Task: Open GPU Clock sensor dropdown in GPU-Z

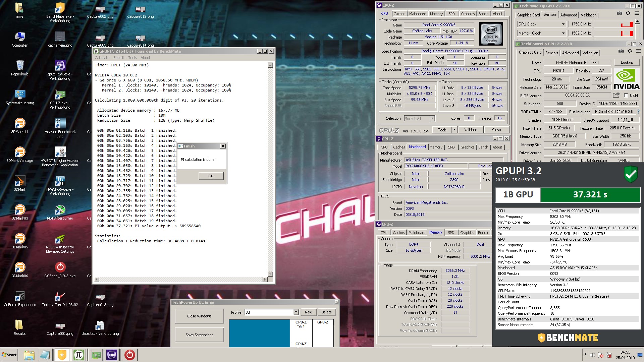Action: point(563,24)
